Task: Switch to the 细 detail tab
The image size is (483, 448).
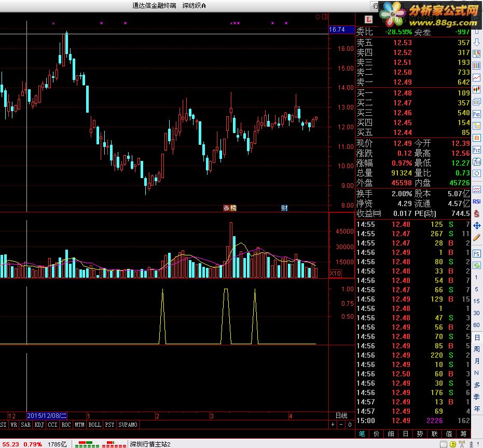Action: [x=391, y=434]
